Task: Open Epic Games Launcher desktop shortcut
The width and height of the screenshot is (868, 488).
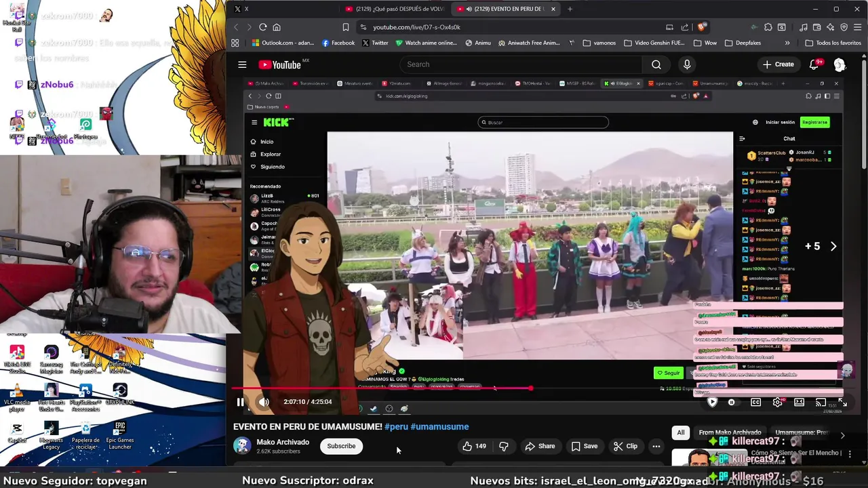Action: tap(120, 435)
